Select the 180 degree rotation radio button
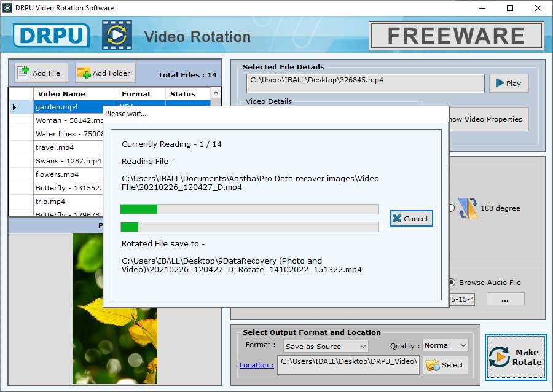The height and width of the screenshot is (392, 553). coord(452,208)
